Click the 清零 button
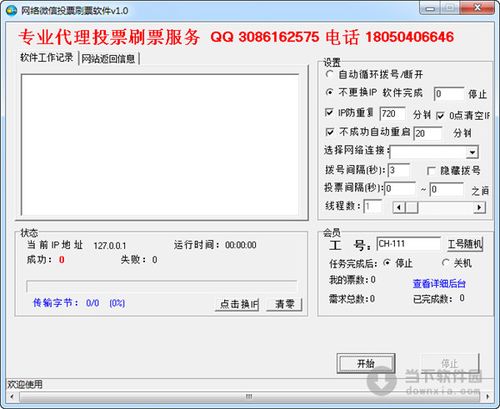 (x=284, y=304)
